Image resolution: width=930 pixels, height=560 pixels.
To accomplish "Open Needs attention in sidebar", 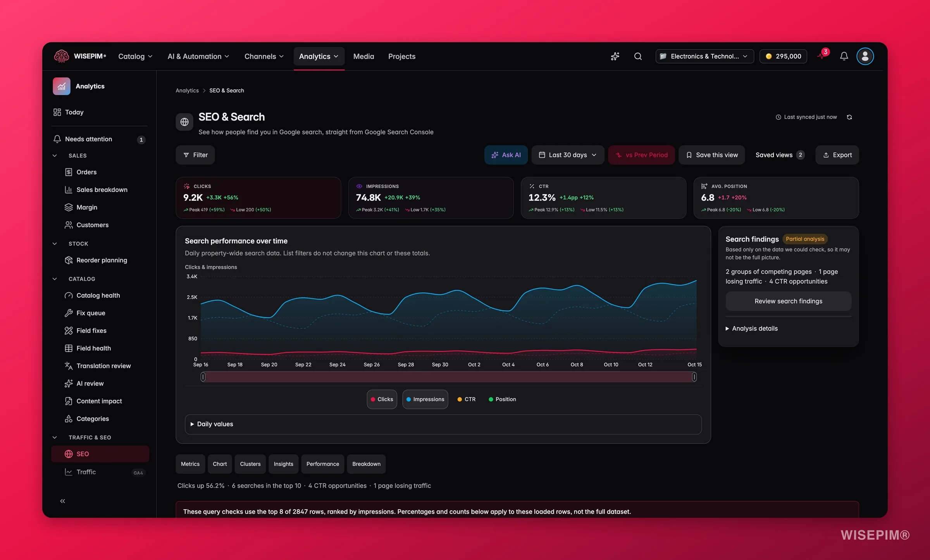I will pos(100,139).
